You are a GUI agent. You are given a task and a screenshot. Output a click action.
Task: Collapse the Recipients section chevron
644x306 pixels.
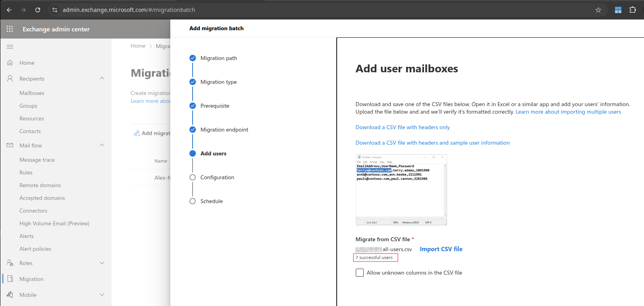click(102, 78)
